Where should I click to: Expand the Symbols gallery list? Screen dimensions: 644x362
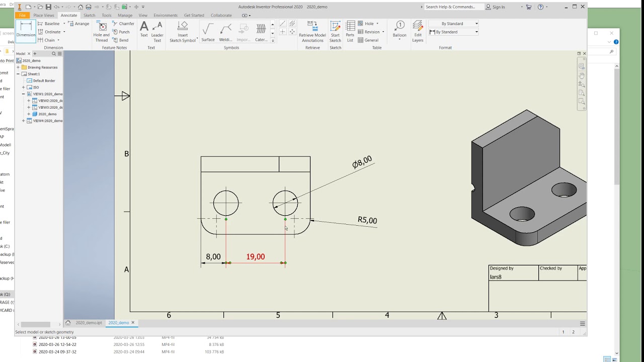pos(273,40)
